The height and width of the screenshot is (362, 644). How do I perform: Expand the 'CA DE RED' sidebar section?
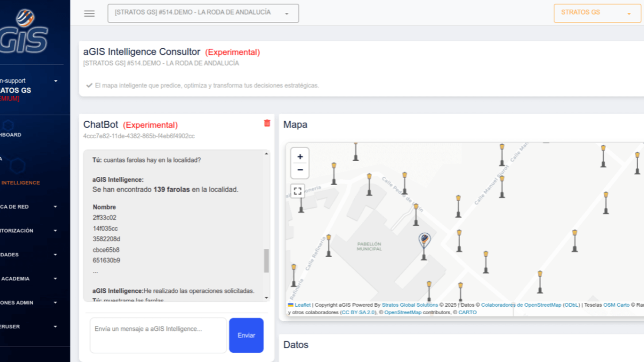(x=55, y=206)
